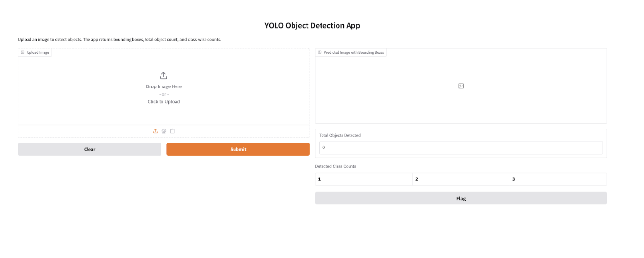Click the large upload arrow icon in drop area

click(163, 76)
